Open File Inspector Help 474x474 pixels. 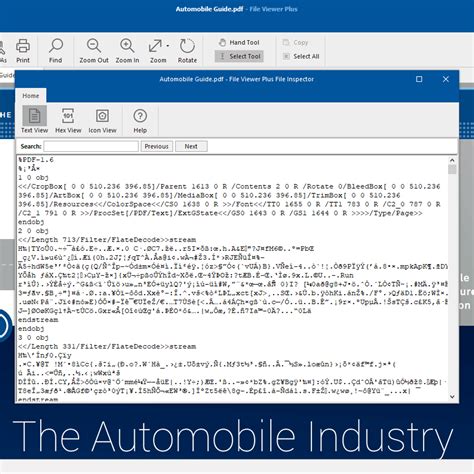click(140, 120)
